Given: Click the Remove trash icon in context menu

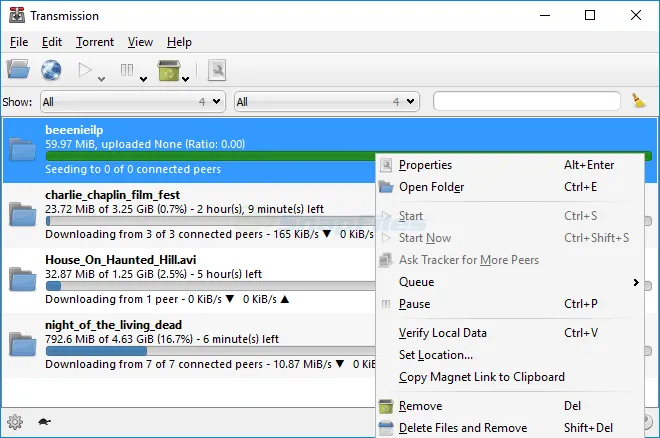Looking at the screenshot, I should coord(386,406).
